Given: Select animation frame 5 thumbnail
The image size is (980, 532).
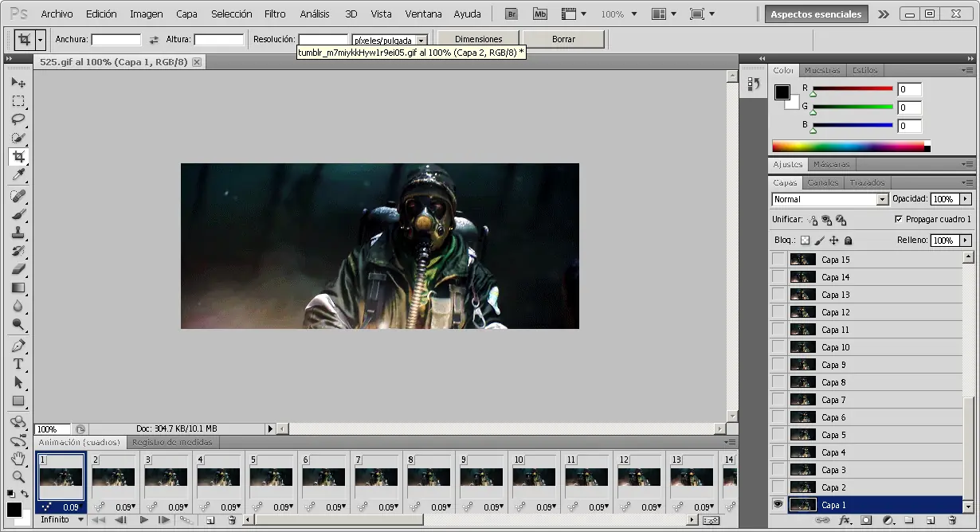Looking at the screenshot, I should tap(272, 478).
